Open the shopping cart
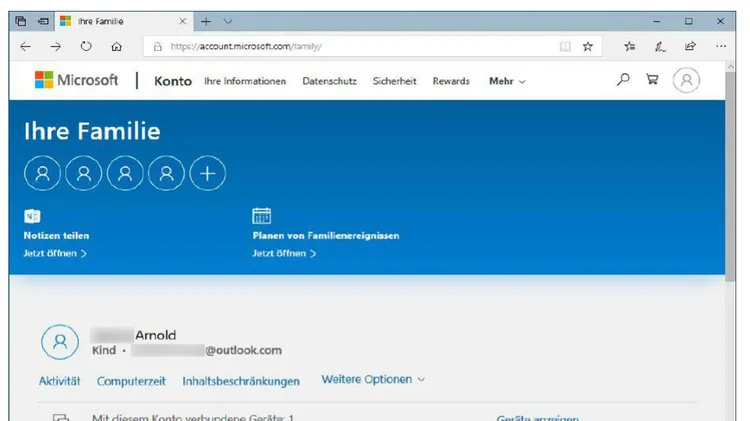This screenshot has width=750, height=421. (652, 79)
